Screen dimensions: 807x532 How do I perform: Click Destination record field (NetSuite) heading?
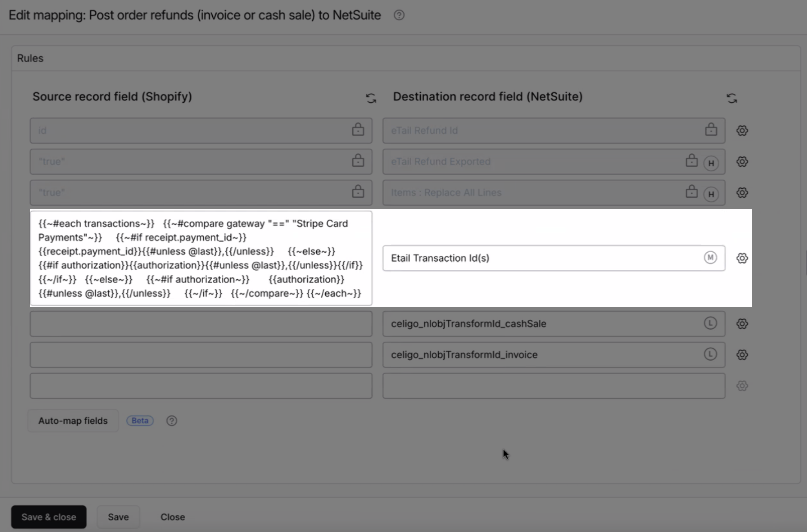[488, 97]
